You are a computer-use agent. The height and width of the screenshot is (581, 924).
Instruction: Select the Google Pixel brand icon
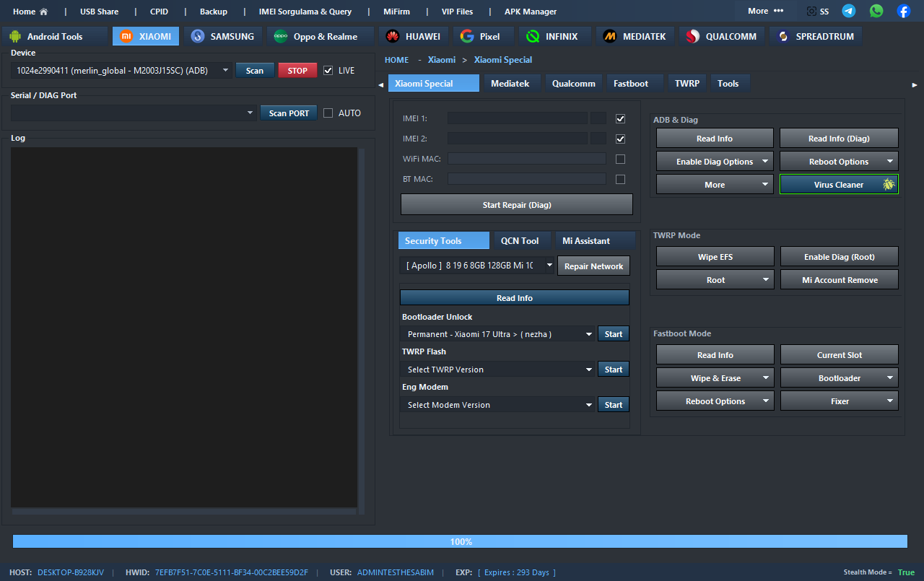pyautogui.click(x=467, y=37)
